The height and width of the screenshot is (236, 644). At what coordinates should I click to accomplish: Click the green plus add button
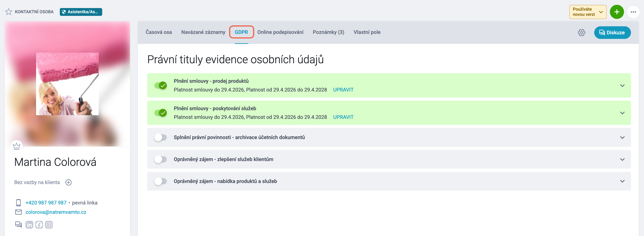click(x=617, y=12)
